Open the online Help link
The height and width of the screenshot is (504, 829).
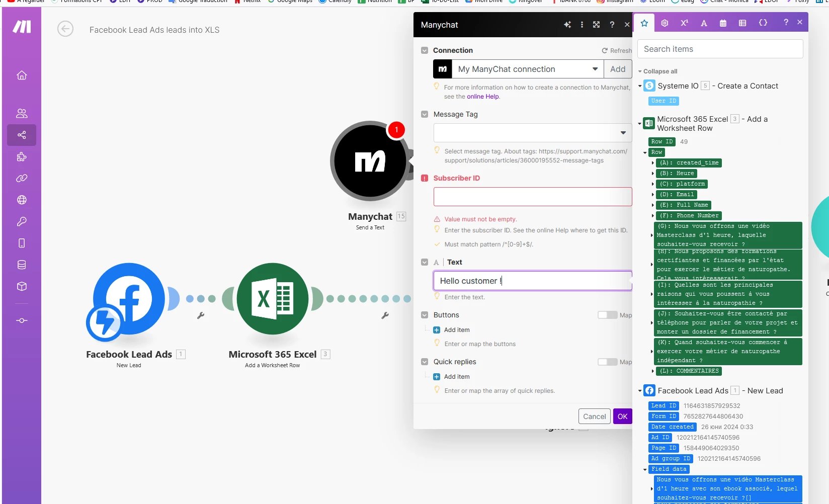(x=483, y=97)
